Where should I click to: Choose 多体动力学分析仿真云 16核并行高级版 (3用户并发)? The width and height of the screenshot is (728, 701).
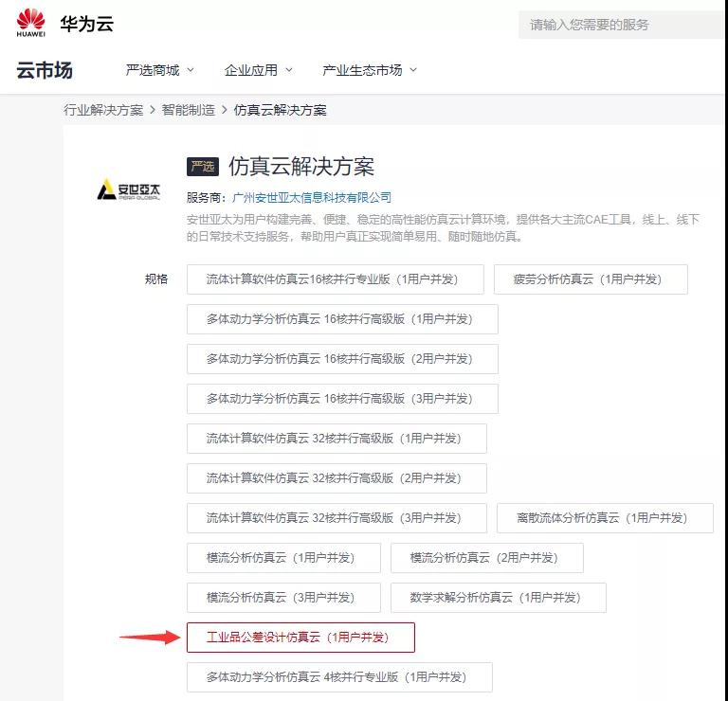[342, 399]
